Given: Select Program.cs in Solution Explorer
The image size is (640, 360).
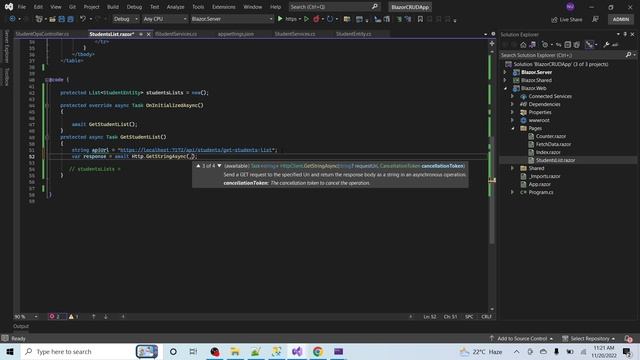Looking at the screenshot, I should click(x=541, y=192).
